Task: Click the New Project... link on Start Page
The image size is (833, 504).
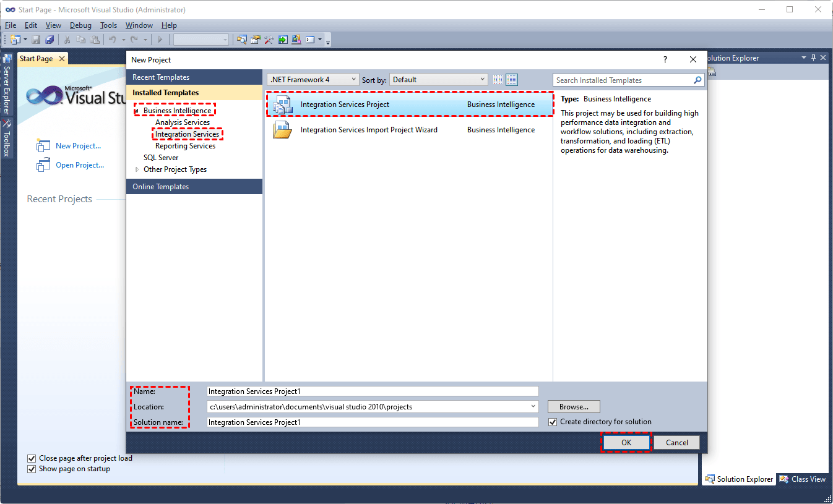Action: tap(78, 146)
